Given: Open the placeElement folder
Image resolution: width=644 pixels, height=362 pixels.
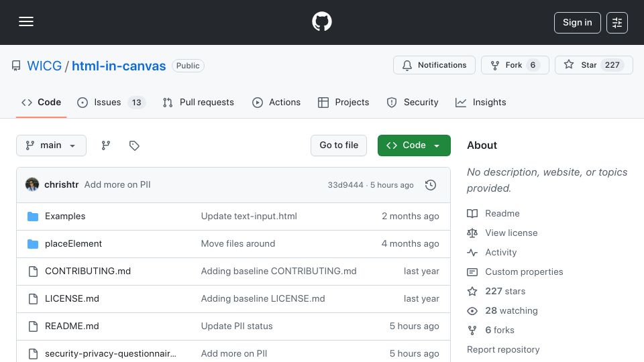Looking at the screenshot, I should [x=73, y=244].
